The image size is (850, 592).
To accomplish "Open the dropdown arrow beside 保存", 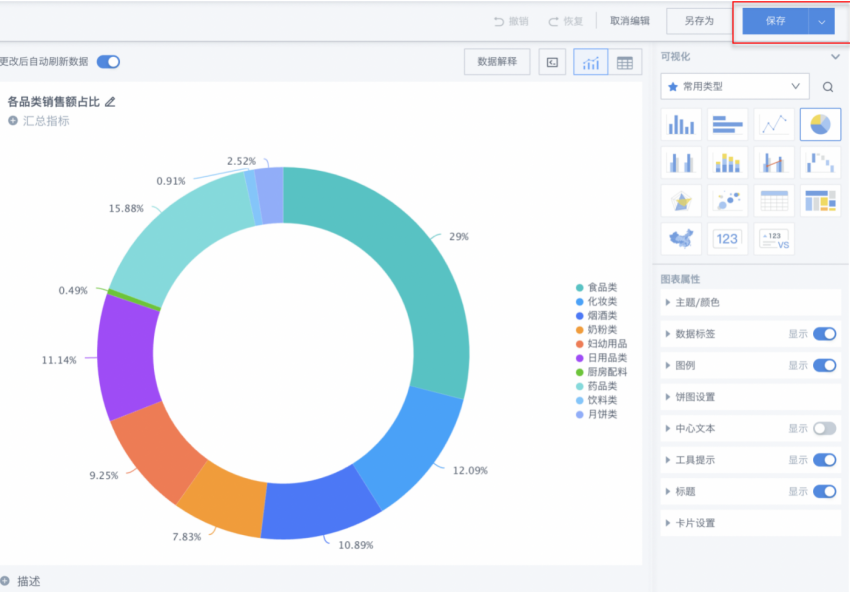I will (822, 21).
